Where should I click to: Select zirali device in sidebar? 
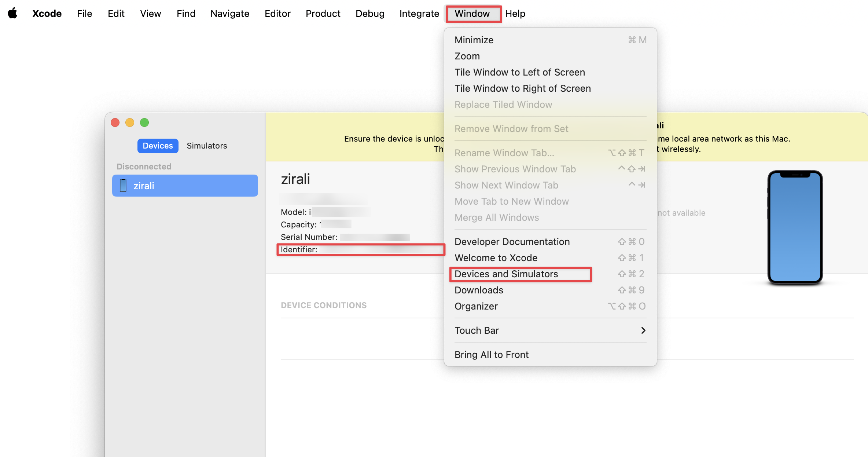[185, 186]
